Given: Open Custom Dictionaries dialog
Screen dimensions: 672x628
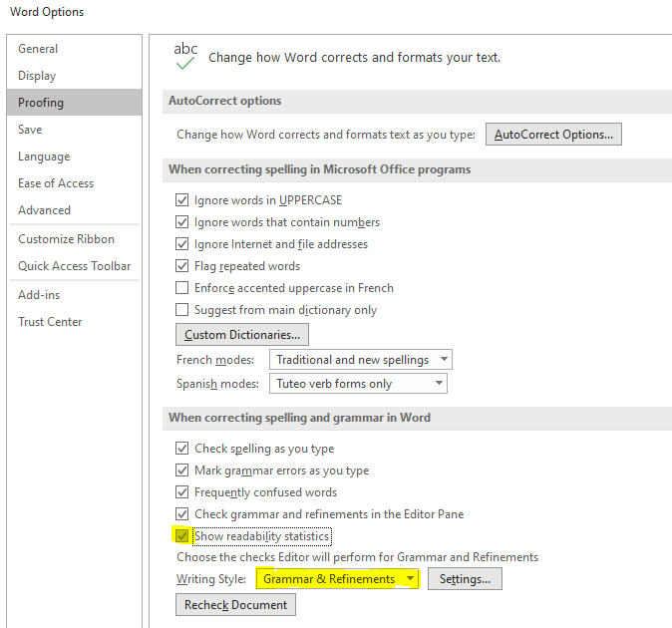Looking at the screenshot, I should click(x=242, y=335).
